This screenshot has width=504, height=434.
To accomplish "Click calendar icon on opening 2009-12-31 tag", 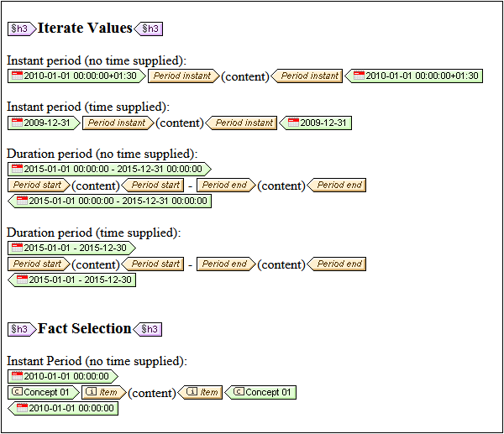I will [16, 123].
